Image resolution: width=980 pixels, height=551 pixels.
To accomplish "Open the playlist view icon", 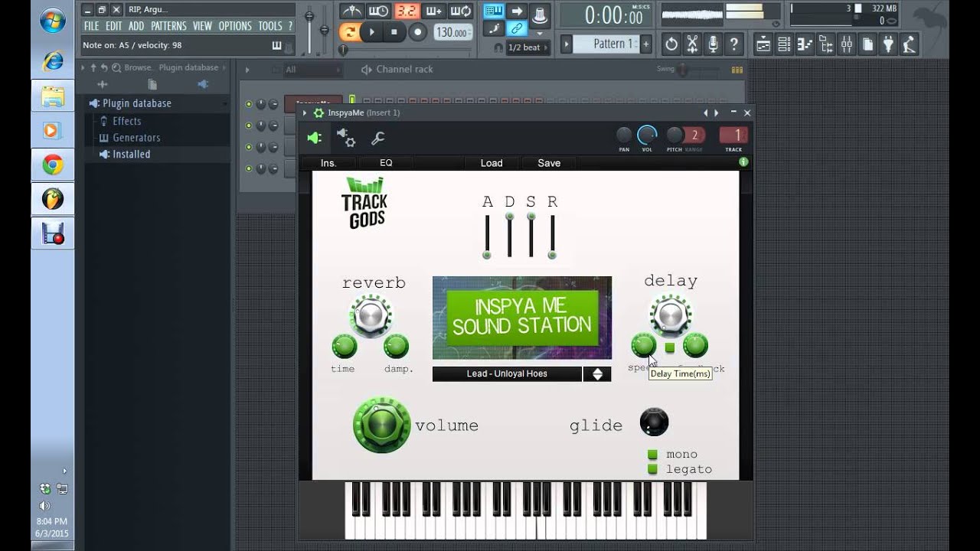I will pyautogui.click(x=763, y=44).
